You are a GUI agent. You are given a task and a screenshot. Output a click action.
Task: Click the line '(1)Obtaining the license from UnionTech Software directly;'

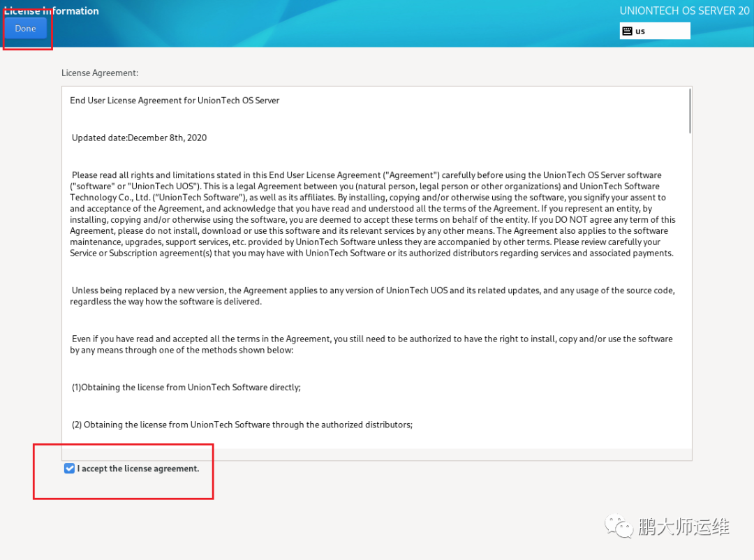[x=186, y=388]
